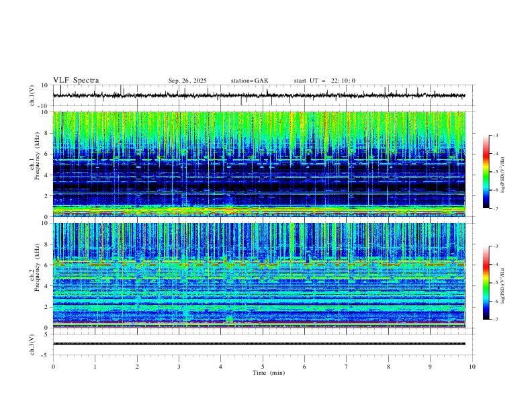Click the ch.3 flat black voltage trace
This screenshot has width=532, height=411.
coord(259,344)
